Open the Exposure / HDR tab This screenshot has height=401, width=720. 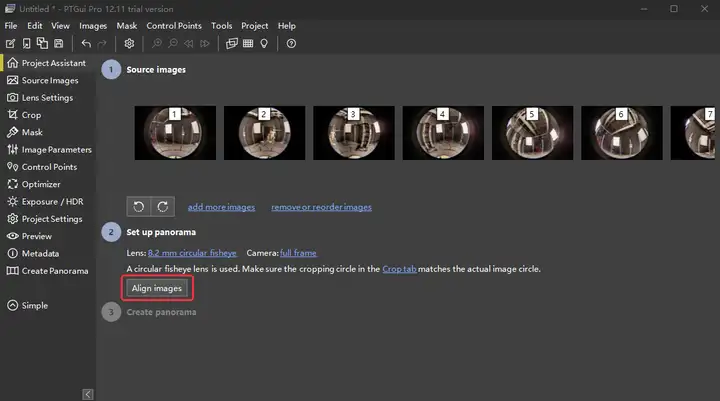tap(45, 202)
